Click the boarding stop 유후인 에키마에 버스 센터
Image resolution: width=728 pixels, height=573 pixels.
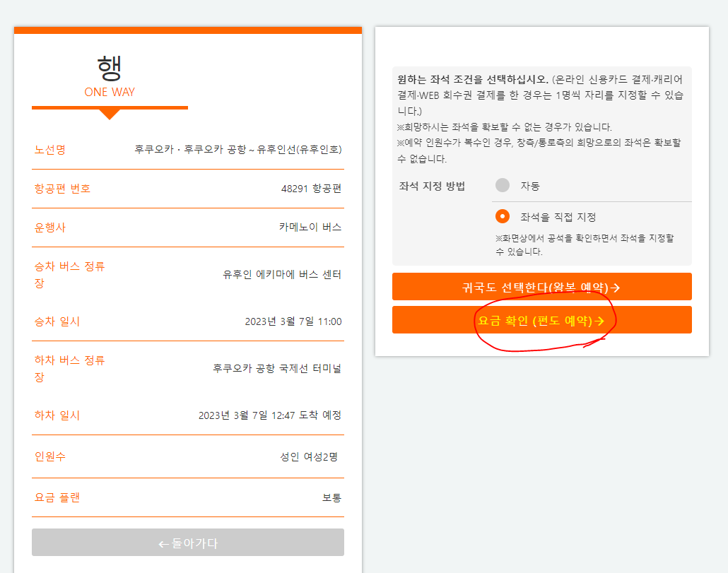282,275
